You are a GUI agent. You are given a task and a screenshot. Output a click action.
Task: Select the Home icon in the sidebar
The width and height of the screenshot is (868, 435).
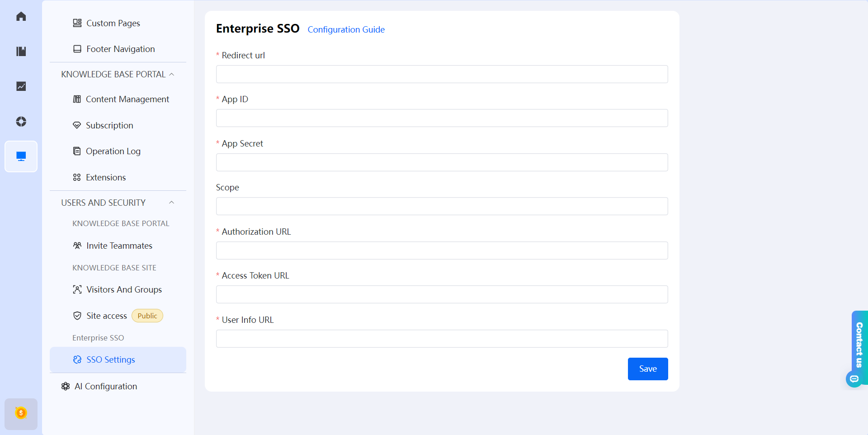tap(21, 16)
